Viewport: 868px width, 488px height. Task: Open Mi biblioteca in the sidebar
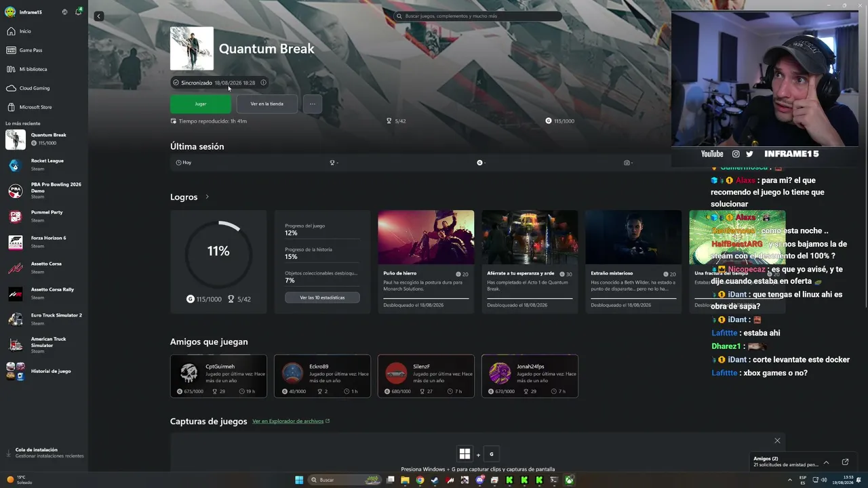[x=44, y=69]
